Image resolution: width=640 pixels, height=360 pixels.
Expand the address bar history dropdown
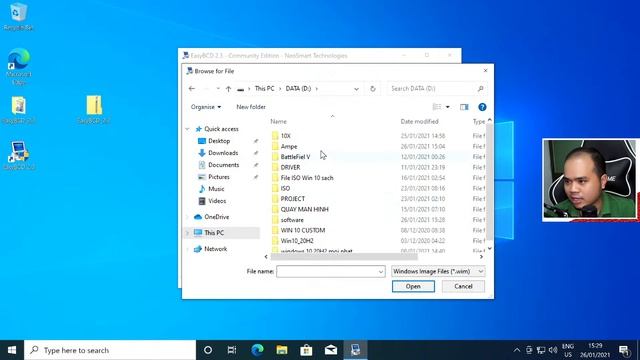(356, 89)
